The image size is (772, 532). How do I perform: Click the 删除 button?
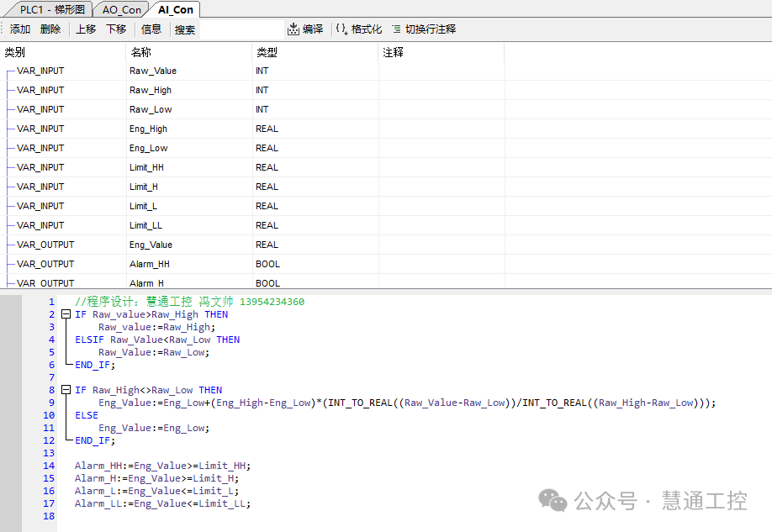tap(50, 29)
